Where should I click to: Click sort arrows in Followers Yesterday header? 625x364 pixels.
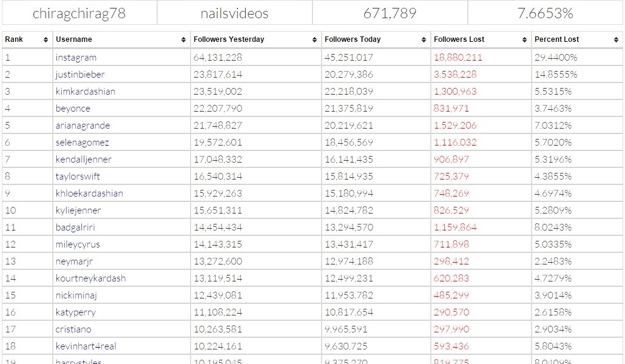(315, 39)
